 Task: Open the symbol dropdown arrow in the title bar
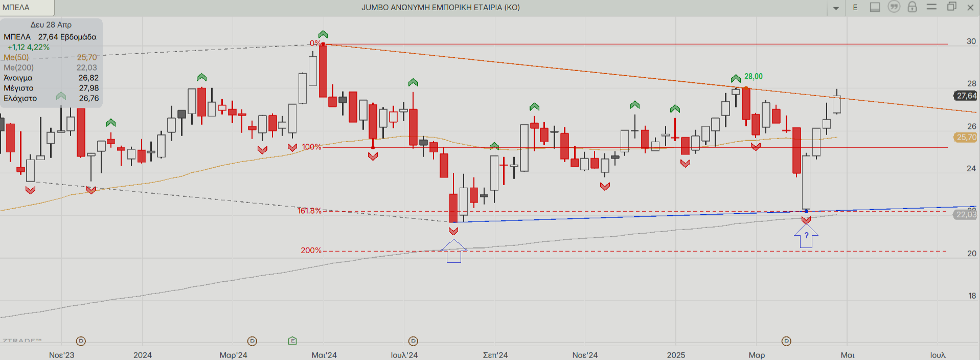tap(836, 8)
